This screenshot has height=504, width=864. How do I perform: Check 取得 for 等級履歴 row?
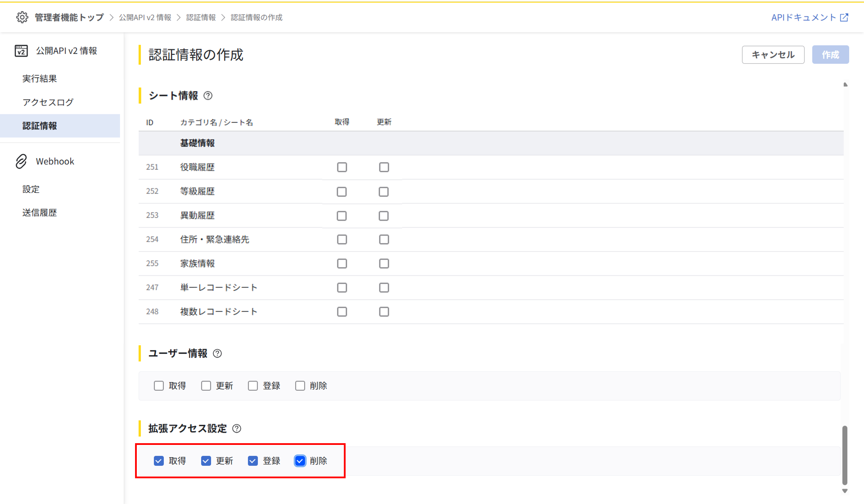click(342, 192)
